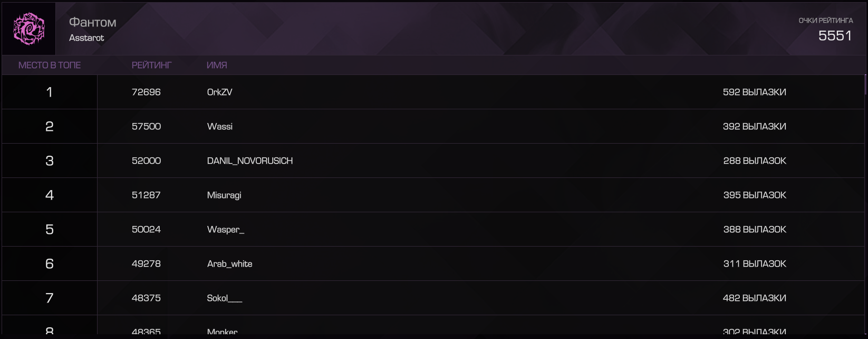The height and width of the screenshot is (339, 868).
Task: Select the Фантом faction title
Action: [x=93, y=22]
